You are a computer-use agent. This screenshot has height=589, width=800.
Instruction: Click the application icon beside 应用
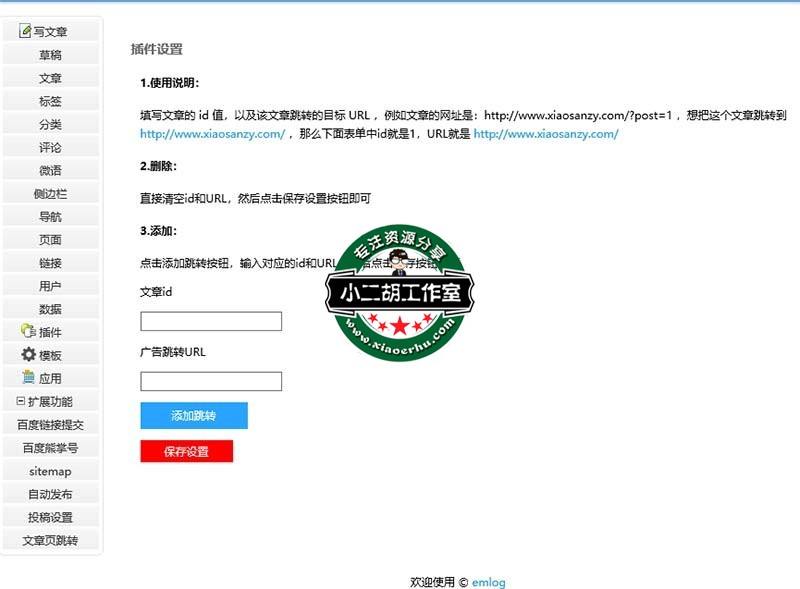(28, 378)
